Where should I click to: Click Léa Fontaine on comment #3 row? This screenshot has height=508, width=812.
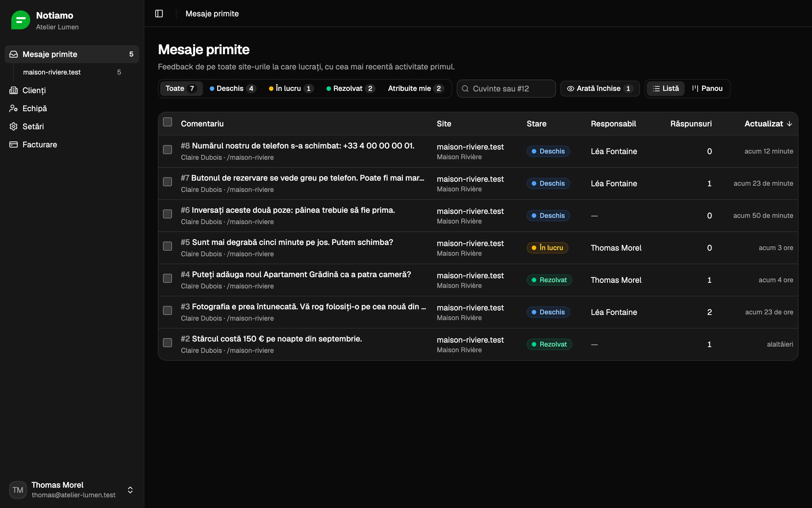(x=614, y=312)
